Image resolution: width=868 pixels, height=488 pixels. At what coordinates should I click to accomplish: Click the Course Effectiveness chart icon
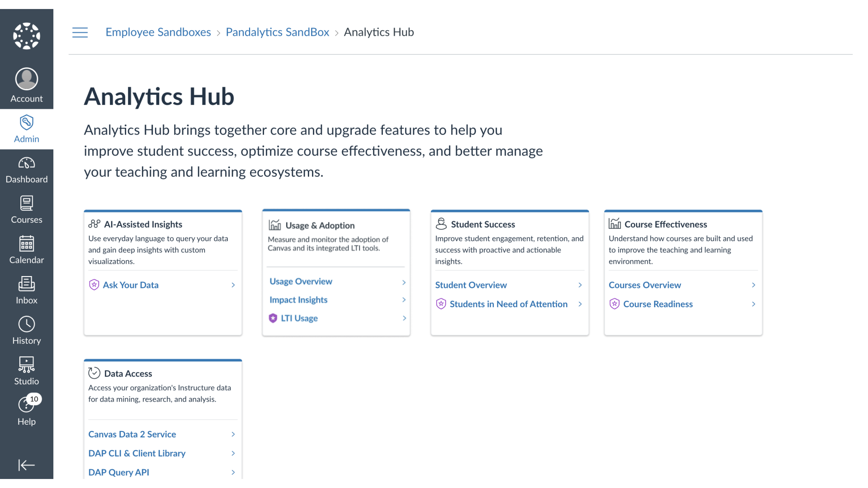pos(615,224)
